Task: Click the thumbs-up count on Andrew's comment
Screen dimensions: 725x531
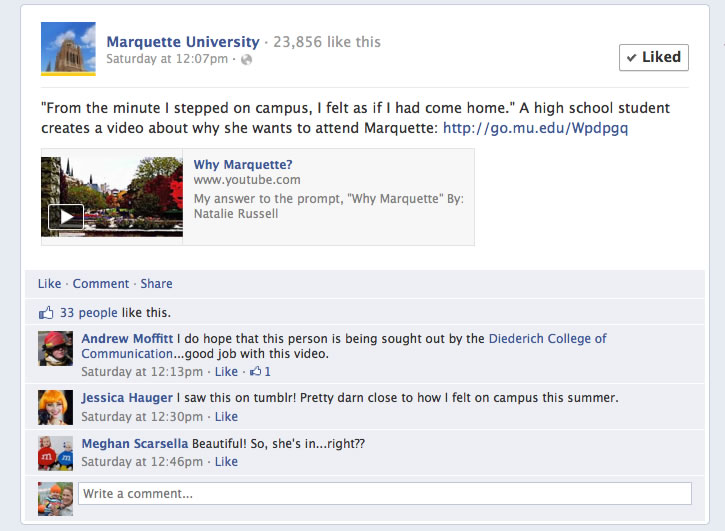Action: coord(260,371)
